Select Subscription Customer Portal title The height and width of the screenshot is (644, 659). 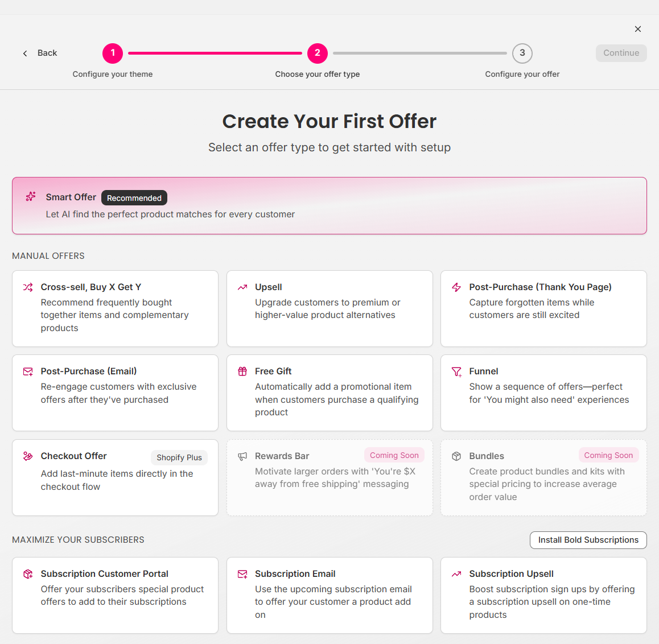pos(104,574)
